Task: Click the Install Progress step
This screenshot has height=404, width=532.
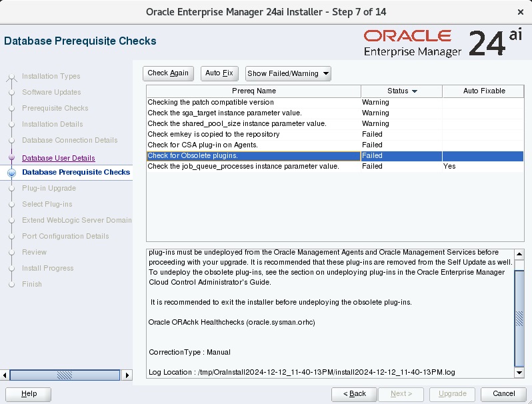Action: [x=47, y=268]
